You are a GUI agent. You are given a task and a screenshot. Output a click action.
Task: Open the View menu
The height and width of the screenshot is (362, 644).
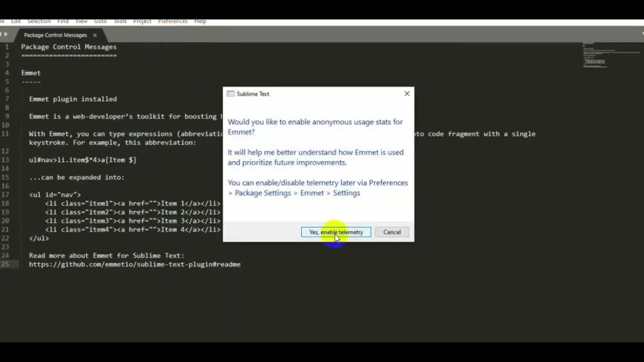pyautogui.click(x=82, y=21)
